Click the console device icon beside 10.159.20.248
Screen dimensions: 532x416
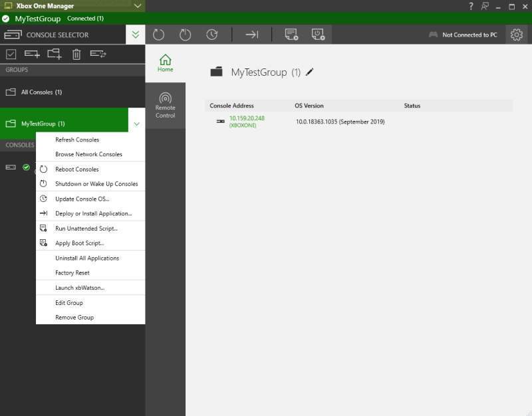pyautogui.click(x=221, y=122)
